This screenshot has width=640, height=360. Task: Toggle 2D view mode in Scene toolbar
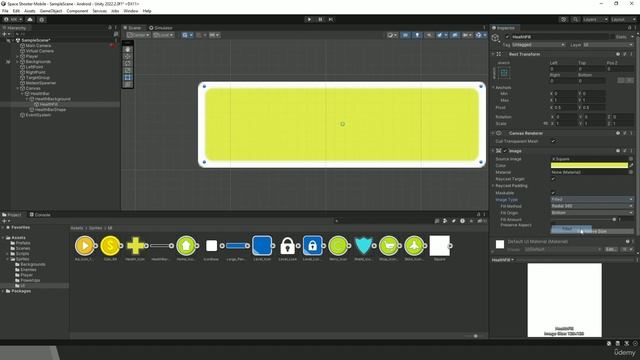coord(405,35)
